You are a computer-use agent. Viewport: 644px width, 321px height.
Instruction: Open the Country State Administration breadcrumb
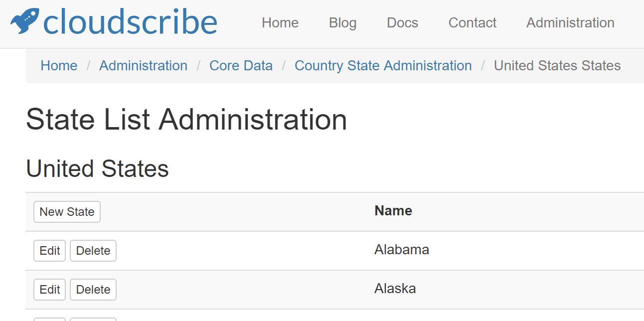[383, 66]
